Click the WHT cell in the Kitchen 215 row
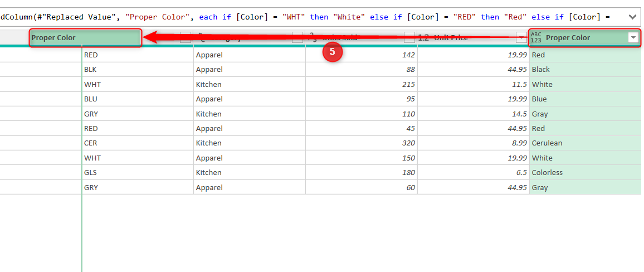 (x=138, y=84)
